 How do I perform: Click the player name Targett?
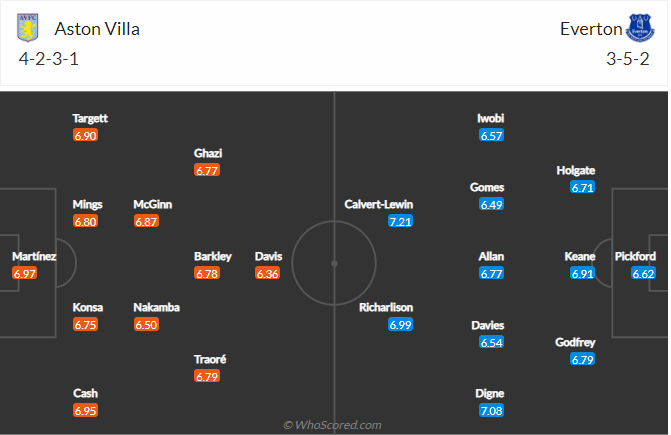click(90, 118)
